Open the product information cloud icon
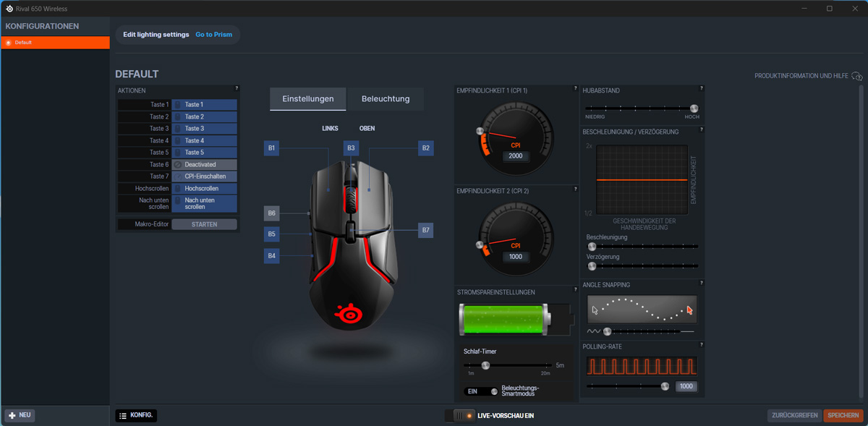The width and height of the screenshot is (868, 426). (857, 76)
